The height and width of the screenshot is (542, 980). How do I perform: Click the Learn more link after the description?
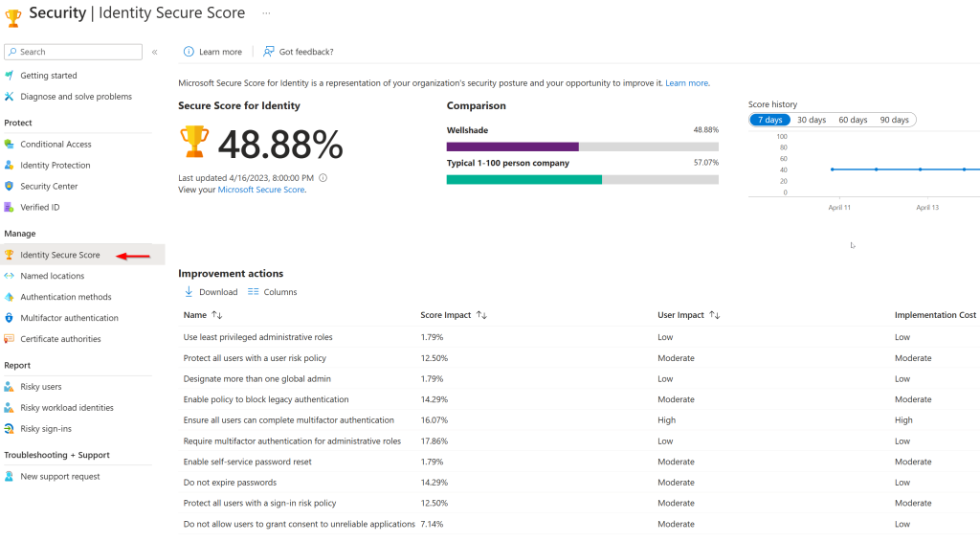tap(687, 83)
